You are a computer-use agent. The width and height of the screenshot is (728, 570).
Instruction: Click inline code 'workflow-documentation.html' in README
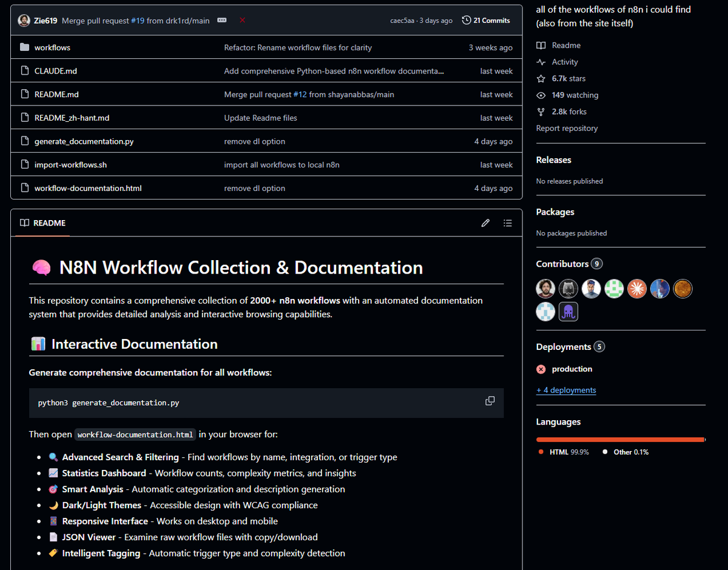click(x=135, y=435)
